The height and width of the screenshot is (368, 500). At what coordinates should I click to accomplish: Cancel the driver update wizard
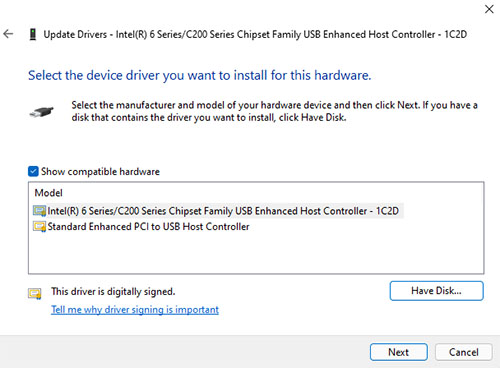(x=464, y=352)
